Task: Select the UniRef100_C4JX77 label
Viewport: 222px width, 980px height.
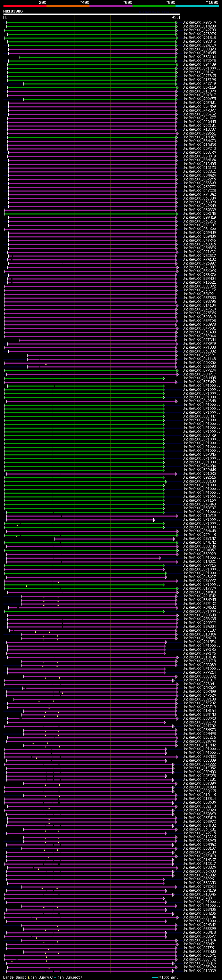Action: pos(199,118)
